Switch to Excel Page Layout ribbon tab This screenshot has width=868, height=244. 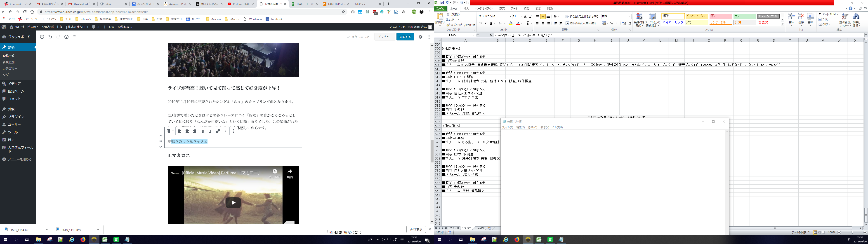click(x=484, y=8)
